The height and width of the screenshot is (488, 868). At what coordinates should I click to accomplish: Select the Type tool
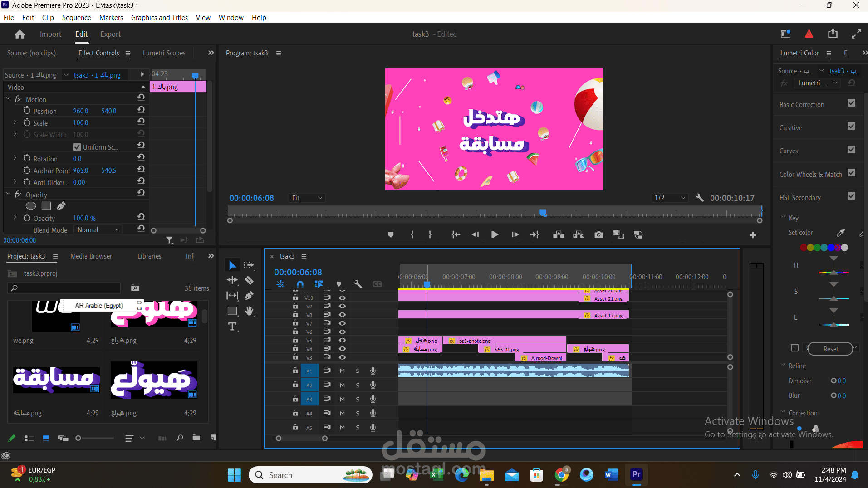tap(232, 327)
